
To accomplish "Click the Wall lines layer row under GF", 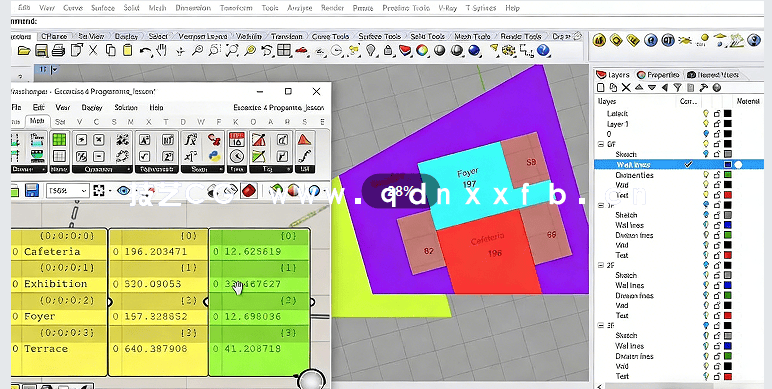I will click(679, 164).
